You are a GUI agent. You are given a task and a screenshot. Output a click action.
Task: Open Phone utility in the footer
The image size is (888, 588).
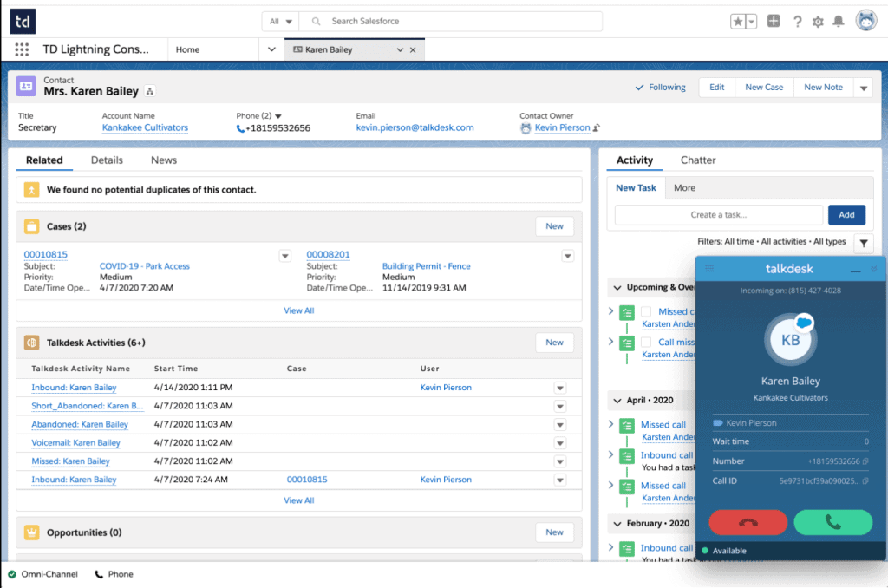pos(114,574)
